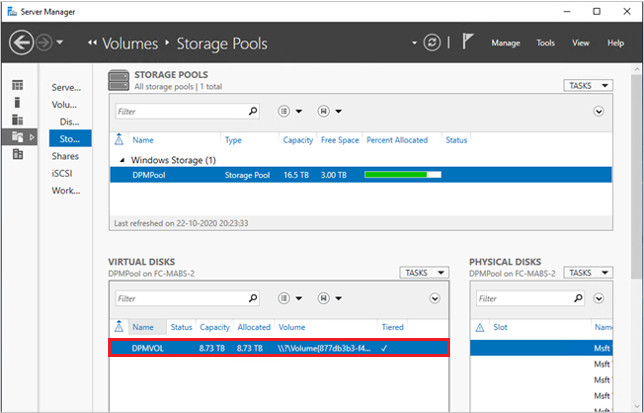Open the Tools menu
Image resolution: width=644 pixels, height=413 pixels.
coord(545,43)
